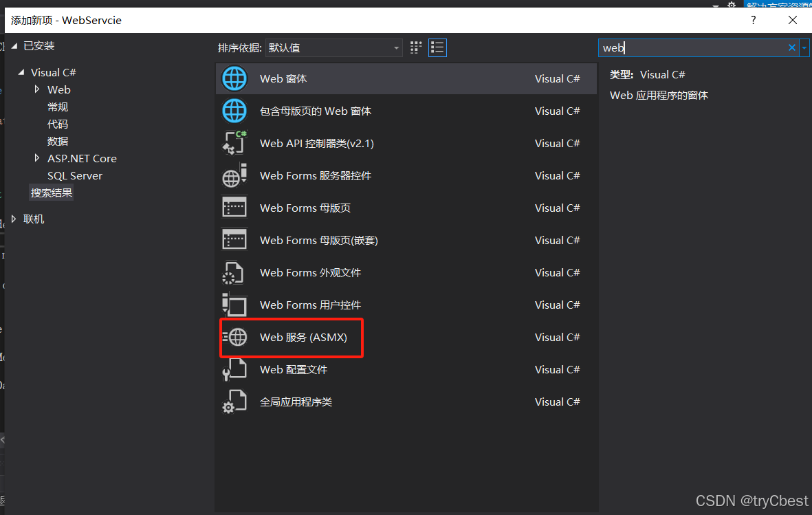Screen dimensions: 812x515
Task: Select the Web category label
Action: coord(58,89)
